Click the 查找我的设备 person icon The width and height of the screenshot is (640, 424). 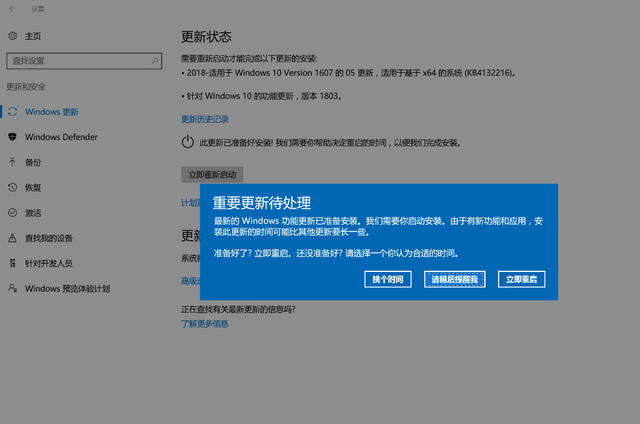coord(13,238)
